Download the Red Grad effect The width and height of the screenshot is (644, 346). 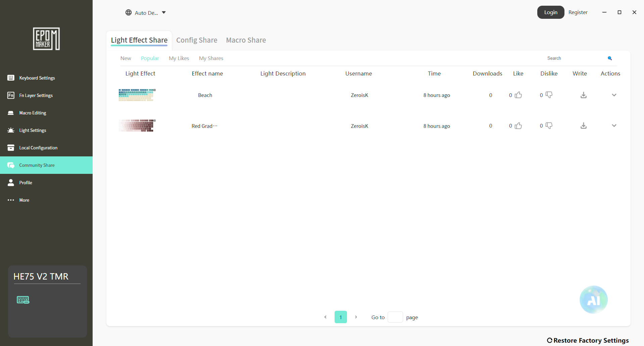(x=584, y=126)
